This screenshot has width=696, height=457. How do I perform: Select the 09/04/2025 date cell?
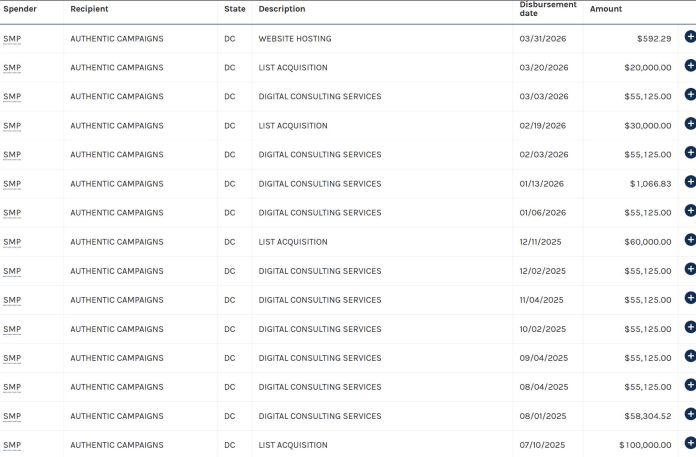544,359
